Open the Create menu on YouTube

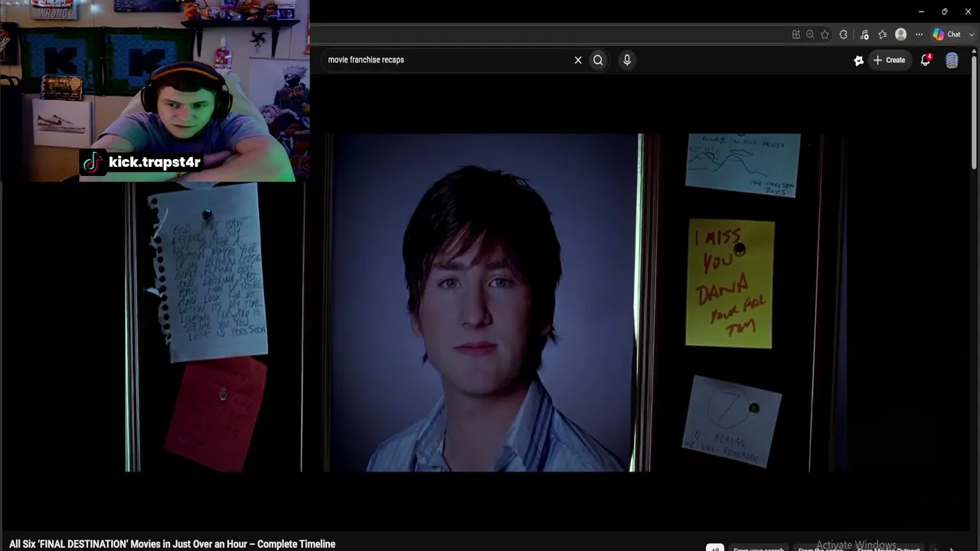tap(890, 60)
